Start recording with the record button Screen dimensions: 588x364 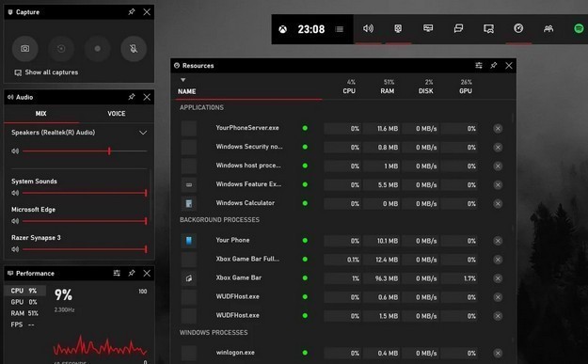[x=97, y=49]
